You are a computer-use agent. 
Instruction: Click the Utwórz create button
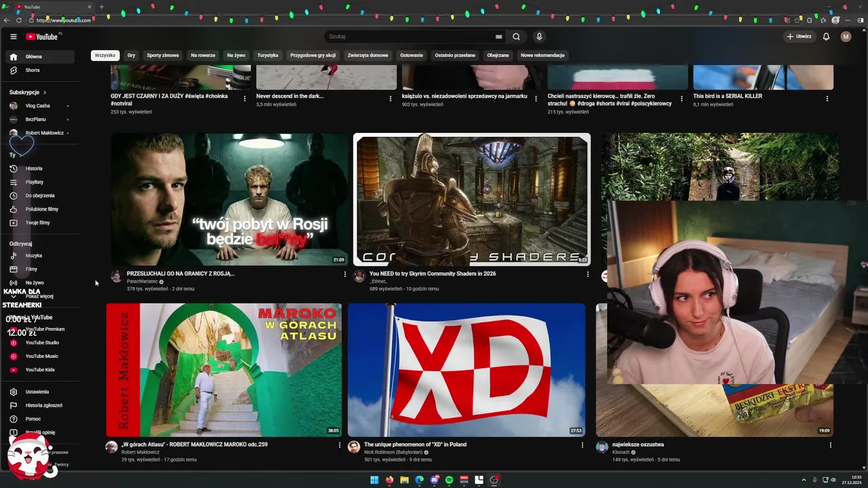click(x=799, y=37)
